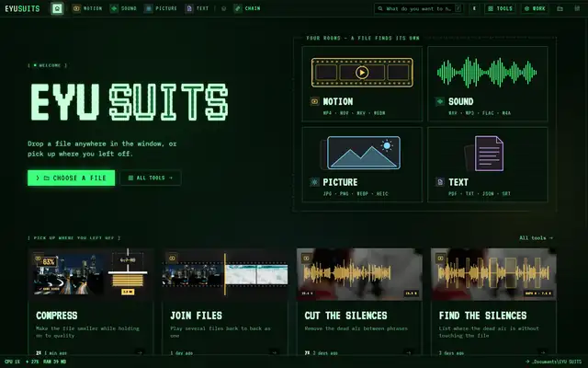Click the small round icon before Chain

[224, 8]
